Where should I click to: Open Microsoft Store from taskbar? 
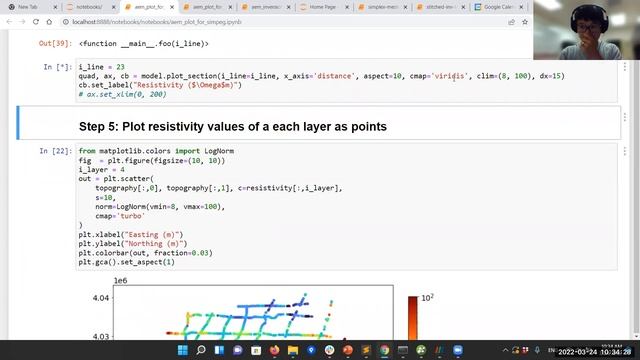click(x=256, y=350)
